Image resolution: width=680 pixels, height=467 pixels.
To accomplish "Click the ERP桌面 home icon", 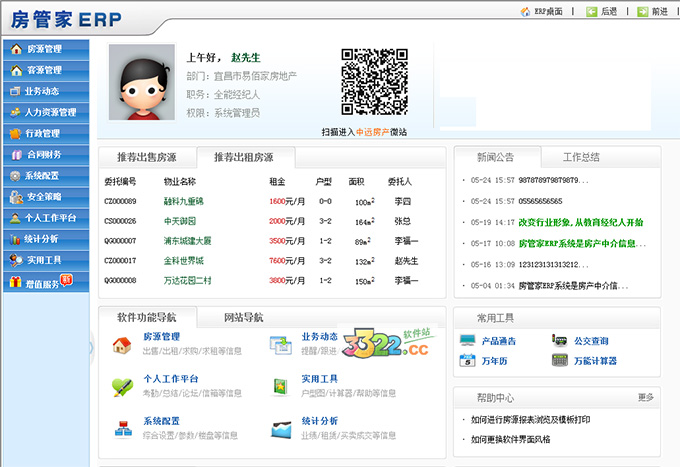I will (x=526, y=12).
